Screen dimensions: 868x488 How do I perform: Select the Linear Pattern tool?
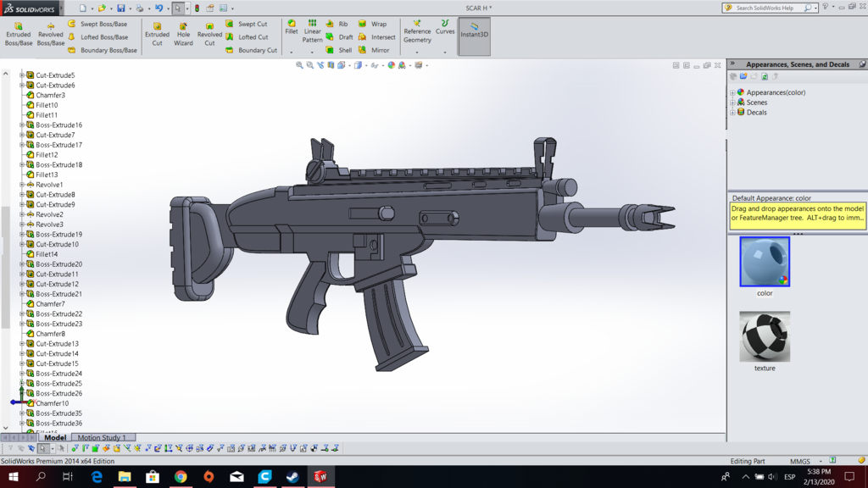coord(312,31)
